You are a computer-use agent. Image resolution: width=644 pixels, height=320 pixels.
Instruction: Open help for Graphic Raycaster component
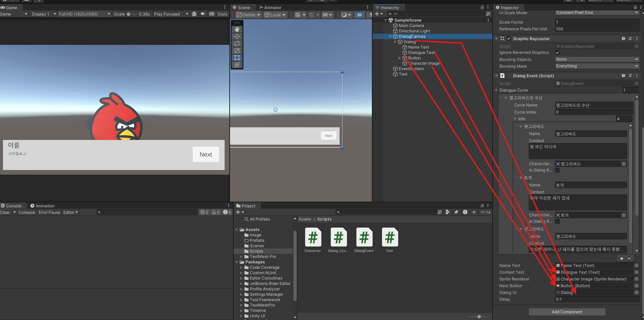(x=623, y=39)
